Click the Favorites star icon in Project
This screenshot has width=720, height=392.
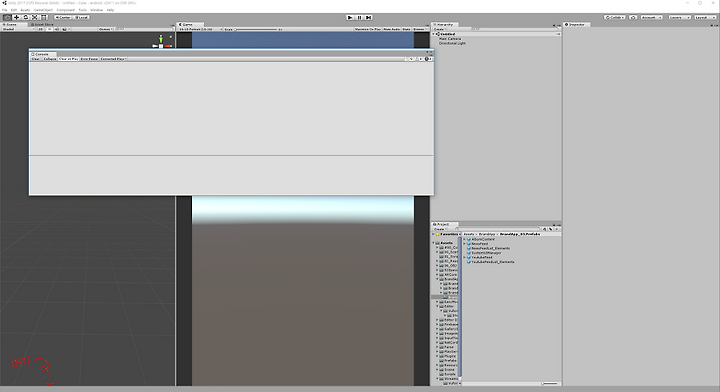click(x=438, y=234)
